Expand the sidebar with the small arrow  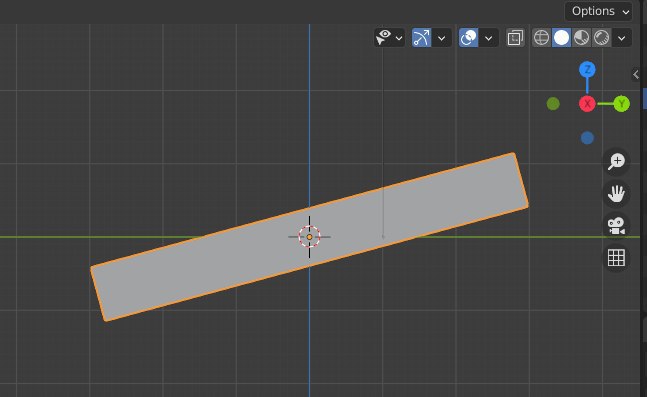[636, 74]
